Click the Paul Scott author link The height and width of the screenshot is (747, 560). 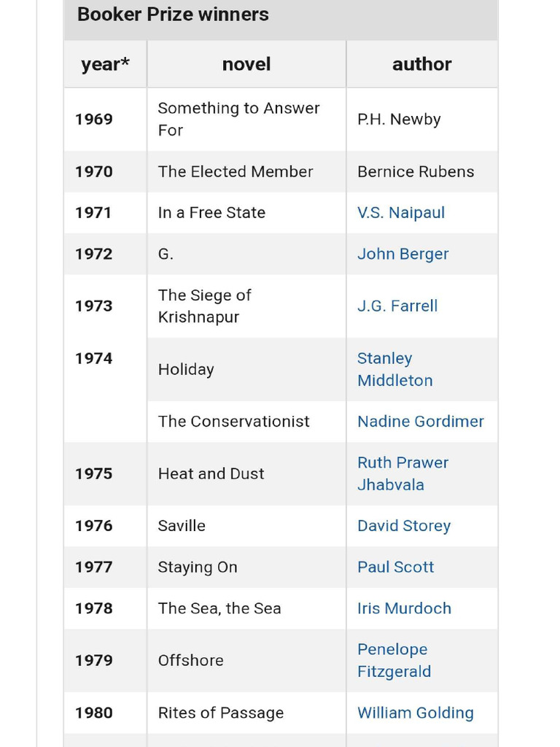395,567
